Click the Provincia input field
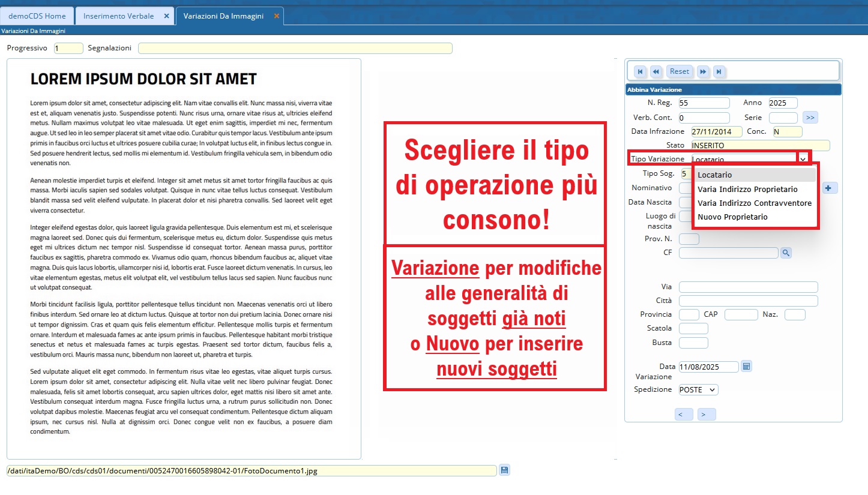 pos(689,314)
